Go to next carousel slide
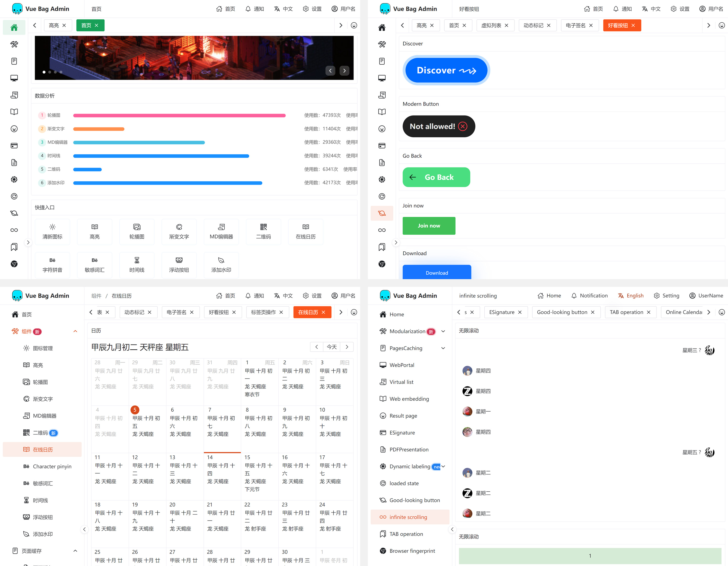The height and width of the screenshot is (566, 728). 344,71
